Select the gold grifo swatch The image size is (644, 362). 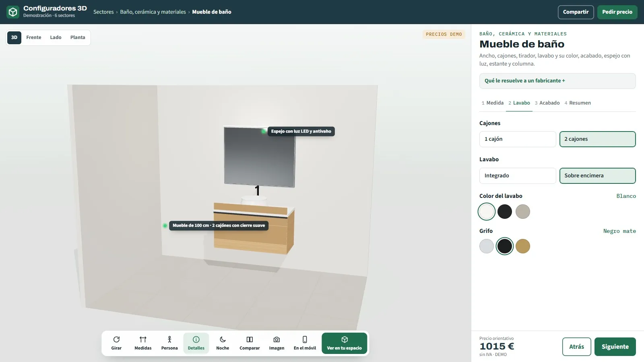(x=523, y=246)
